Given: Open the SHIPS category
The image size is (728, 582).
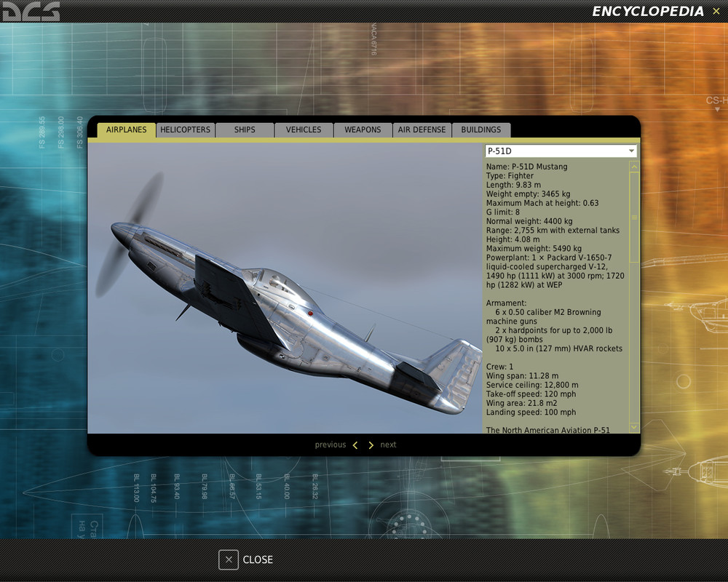Looking at the screenshot, I should tap(245, 129).
